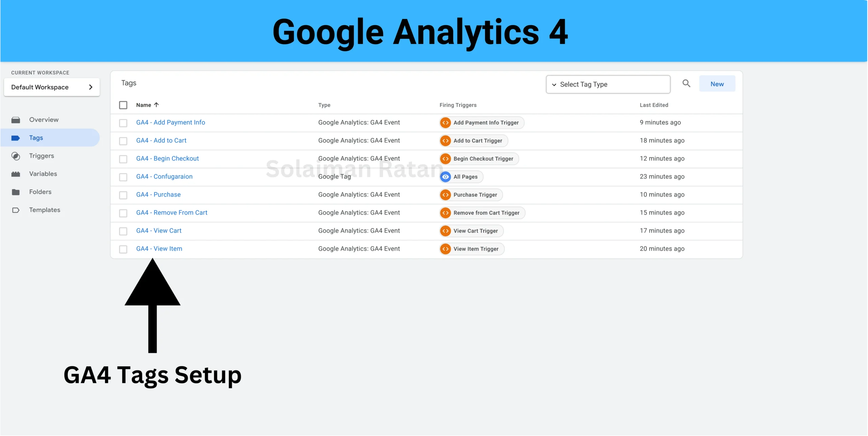Open the Triggers menu item
868x436 pixels.
click(x=41, y=156)
